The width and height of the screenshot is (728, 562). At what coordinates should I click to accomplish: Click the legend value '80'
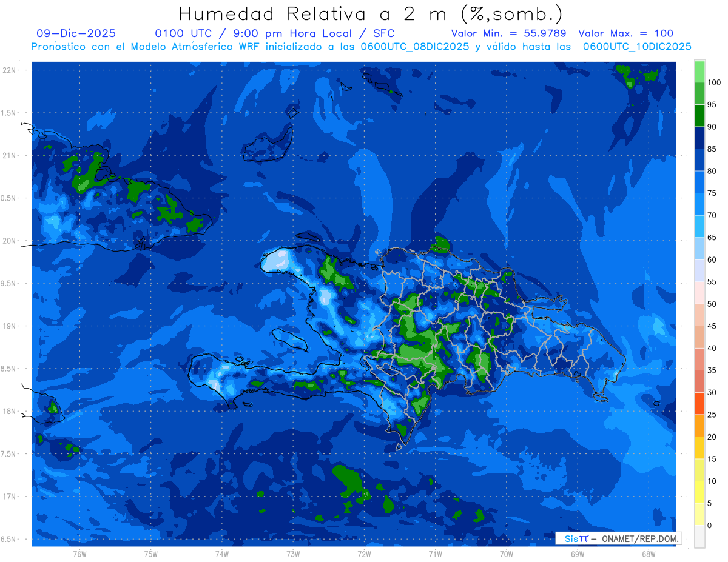click(x=712, y=171)
